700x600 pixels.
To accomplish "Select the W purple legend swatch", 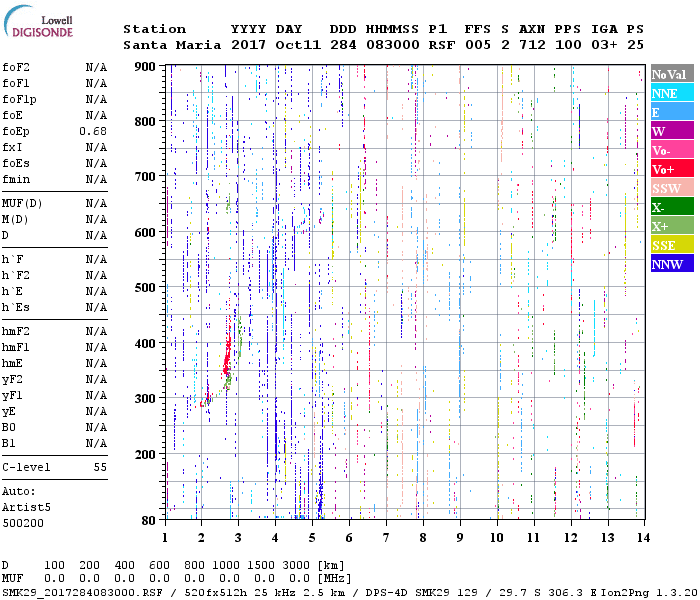I will click(672, 131).
